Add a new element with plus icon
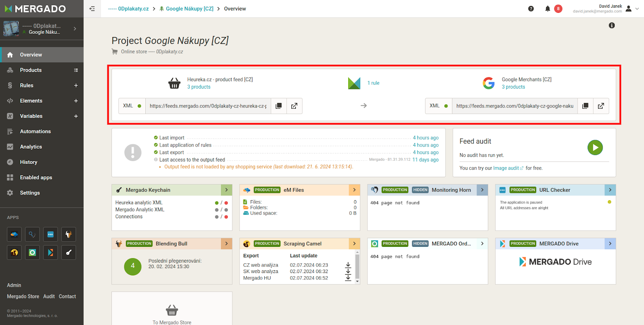This screenshot has width=644, height=325. click(x=76, y=101)
